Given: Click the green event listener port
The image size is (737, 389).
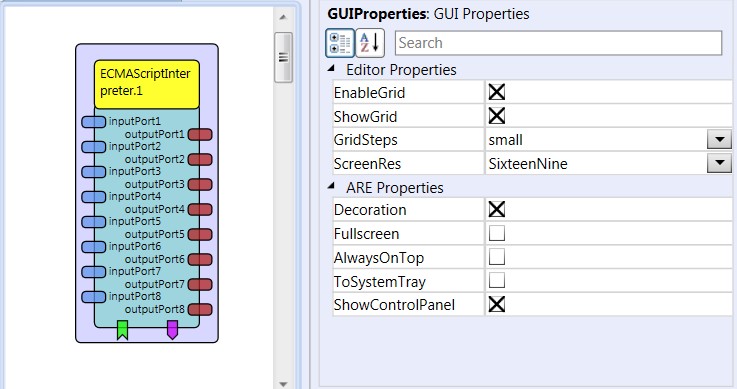Looking at the screenshot, I should click(x=122, y=330).
